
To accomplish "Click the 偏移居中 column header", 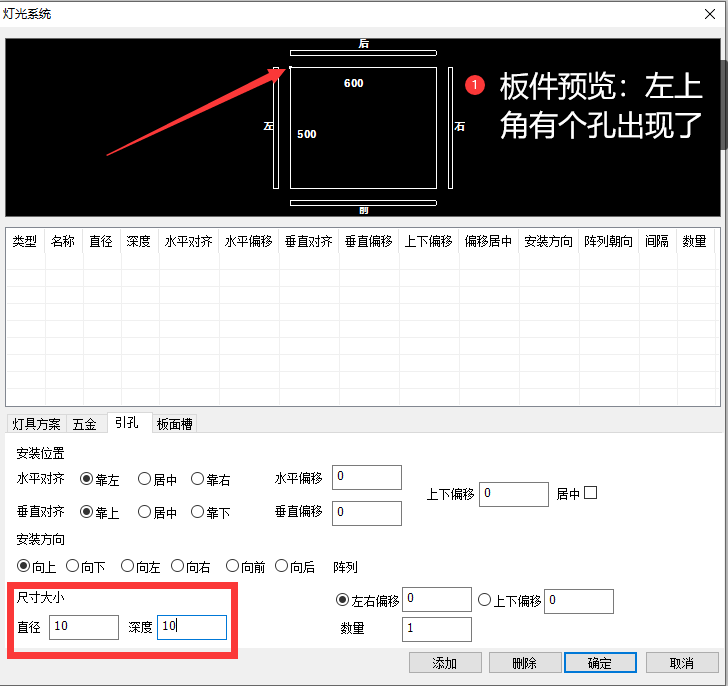I will [488, 241].
